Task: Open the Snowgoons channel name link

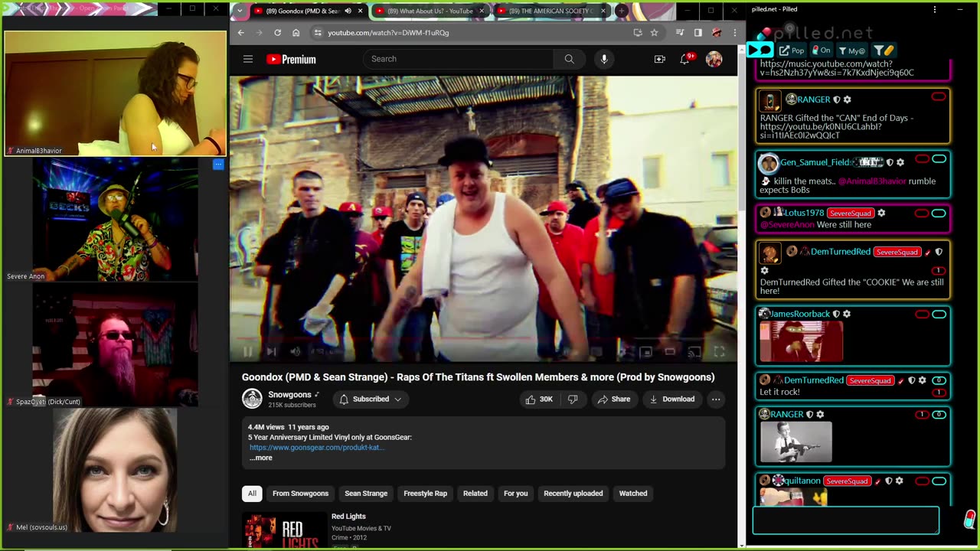Action: [289, 395]
